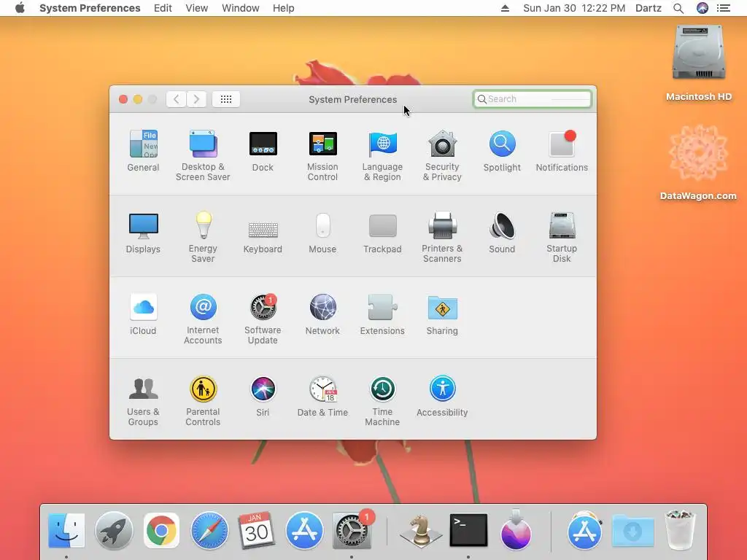747x560 pixels.
Task: Go back with the toolbar back arrow
Action: pos(177,99)
